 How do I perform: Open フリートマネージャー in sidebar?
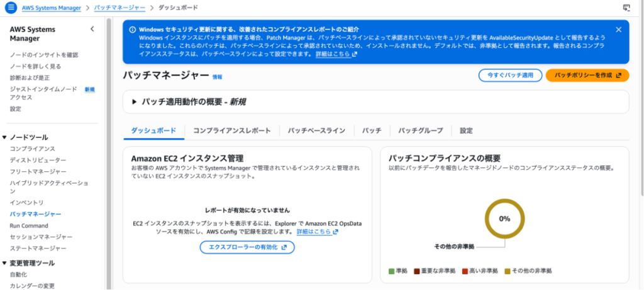(x=38, y=171)
